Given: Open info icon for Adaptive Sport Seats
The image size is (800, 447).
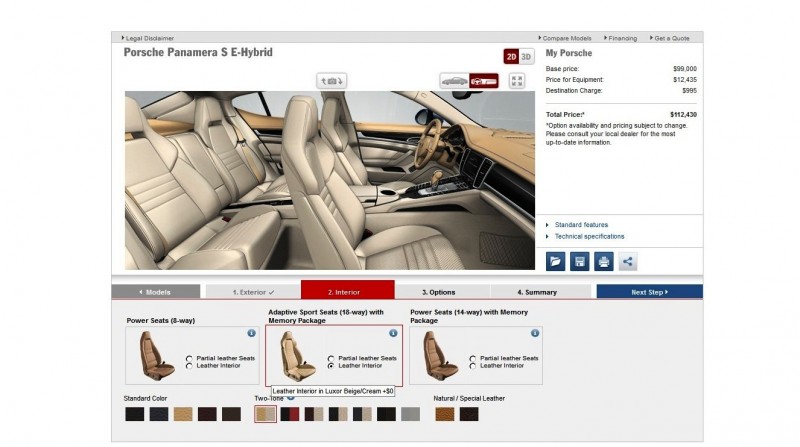Looking at the screenshot, I should coord(393,333).
